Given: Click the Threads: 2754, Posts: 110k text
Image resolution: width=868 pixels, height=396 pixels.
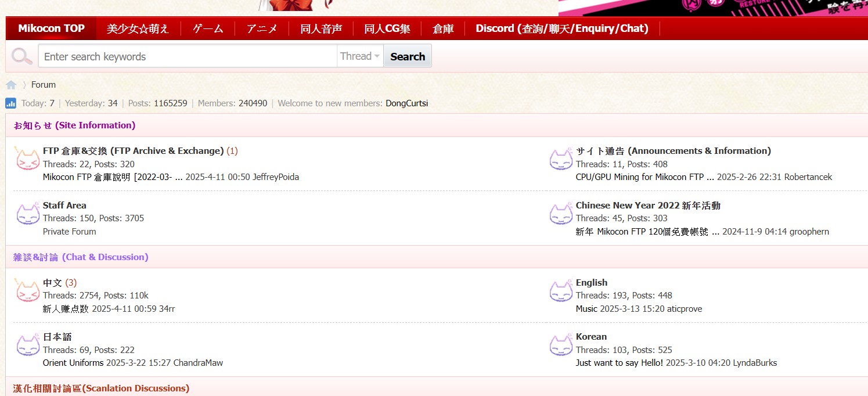Looking at the screenshot, I should tap(96, 296).
